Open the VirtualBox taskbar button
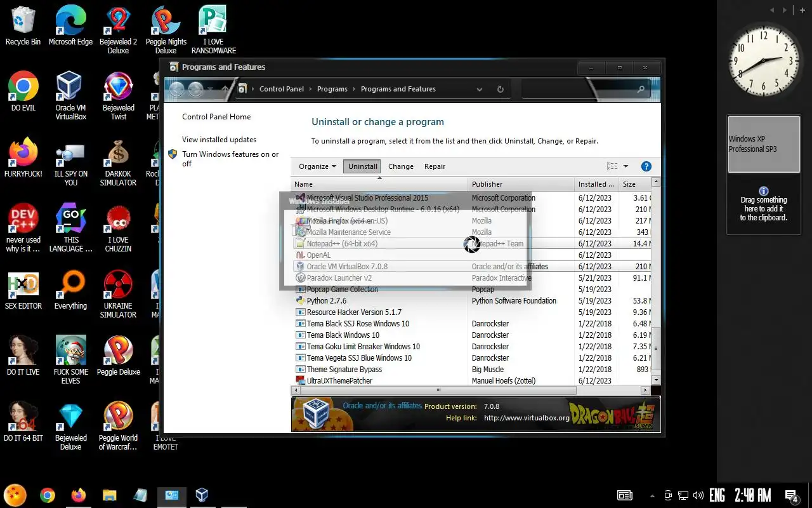The width and height of the screenshot is (812, 508). click(202, 495)
